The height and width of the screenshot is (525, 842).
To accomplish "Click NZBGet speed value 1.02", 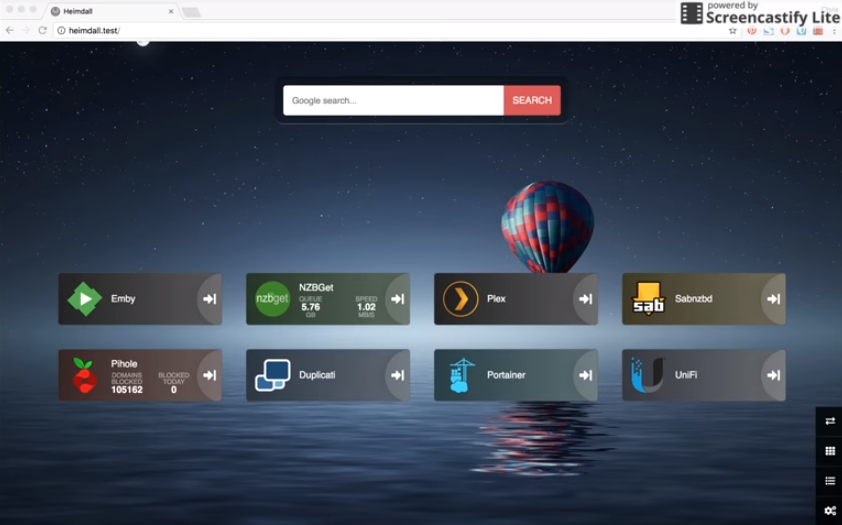I will click(x=366, y=307).
